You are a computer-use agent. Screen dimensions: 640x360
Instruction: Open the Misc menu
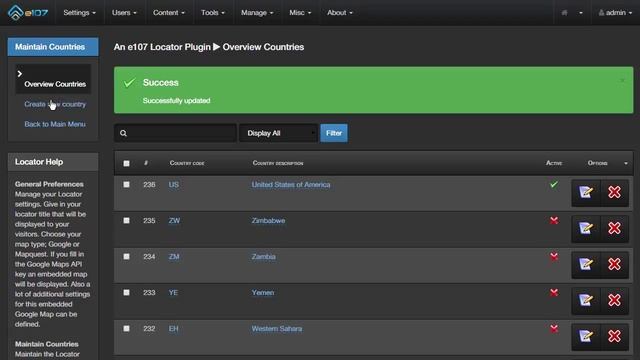(x=300, y=13)
